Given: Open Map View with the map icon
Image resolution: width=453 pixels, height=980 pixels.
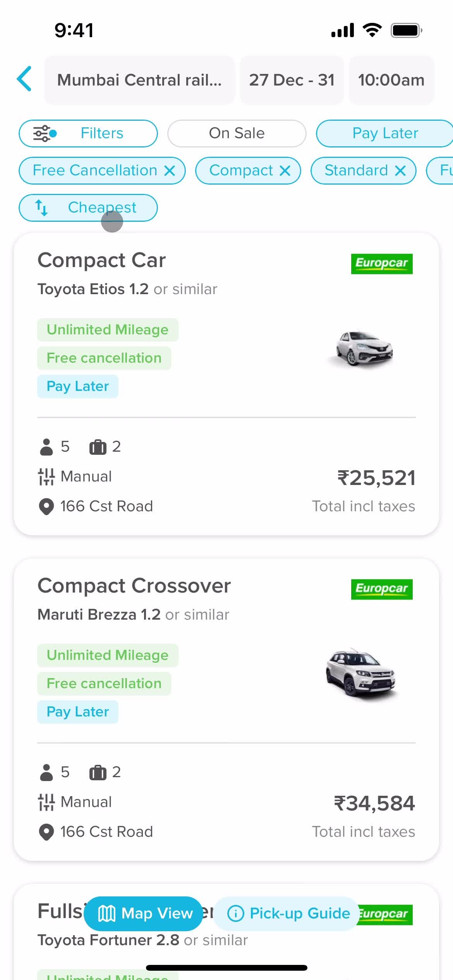Looking at the screenshot, I should click(106, 914).
